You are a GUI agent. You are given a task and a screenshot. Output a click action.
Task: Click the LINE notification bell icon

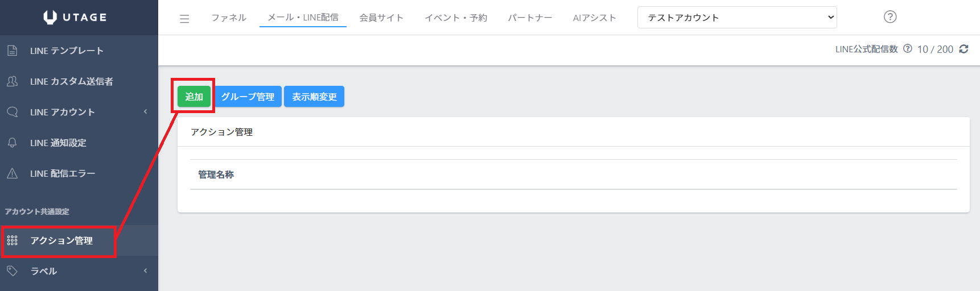(x=12, y=143)
